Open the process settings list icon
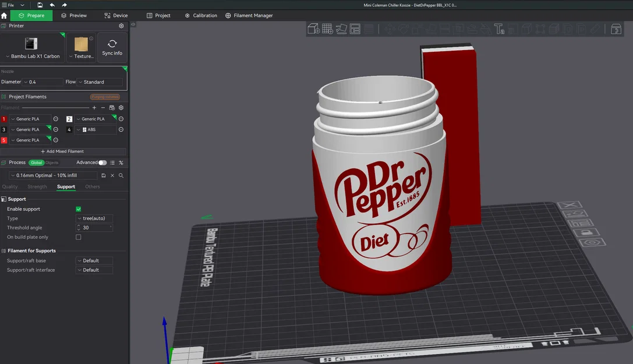The width and height of the screenshot is (633, 364). 112,162
